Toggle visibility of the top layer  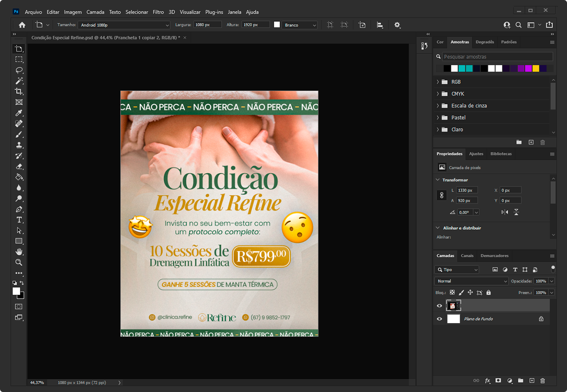coord(440,306)
